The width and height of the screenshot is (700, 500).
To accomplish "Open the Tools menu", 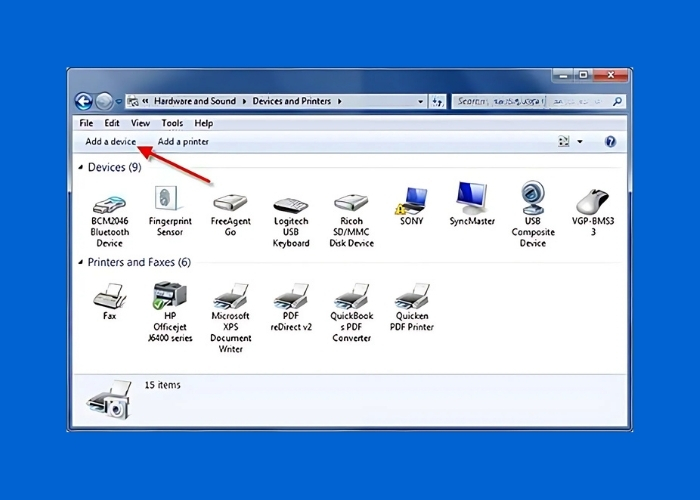I will click(172, 123).
